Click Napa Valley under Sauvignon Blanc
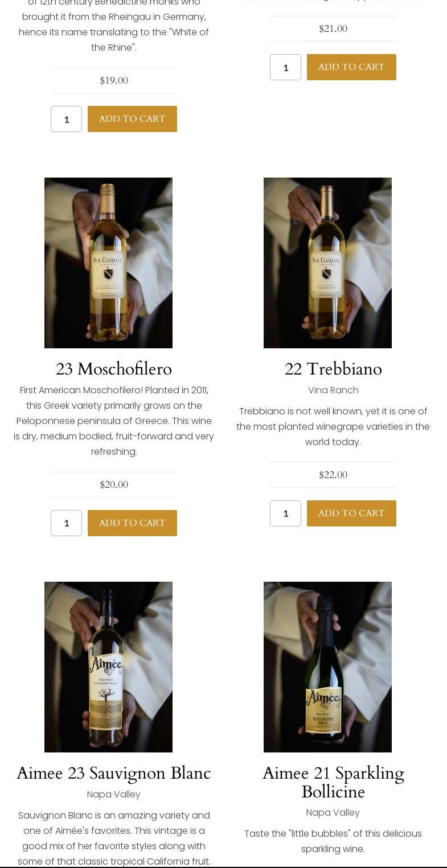 pyautogui.click(x=114, y=795)
